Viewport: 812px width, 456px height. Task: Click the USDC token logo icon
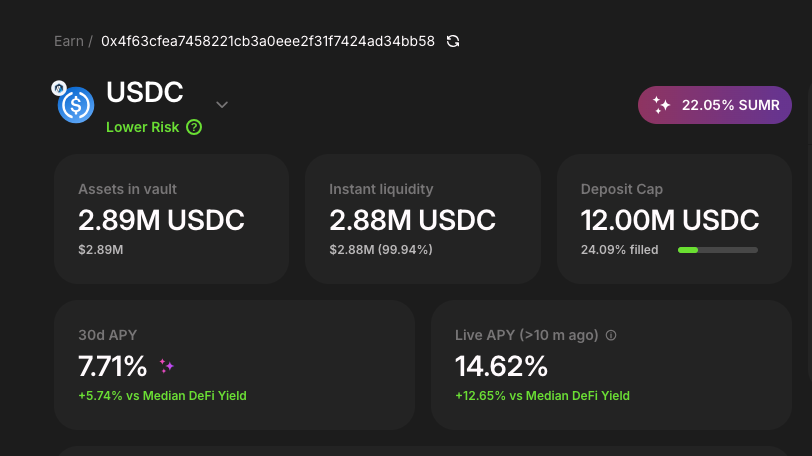pos(76,105)
